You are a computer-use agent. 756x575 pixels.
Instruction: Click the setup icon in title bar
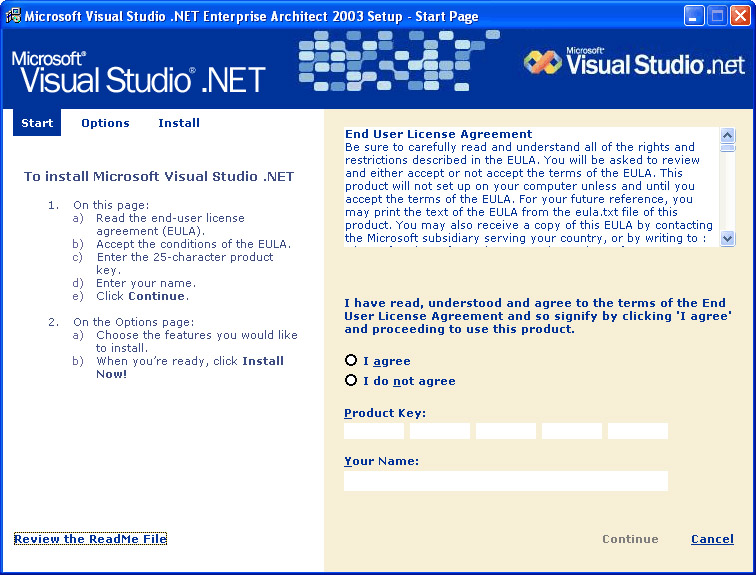point(13,16)
